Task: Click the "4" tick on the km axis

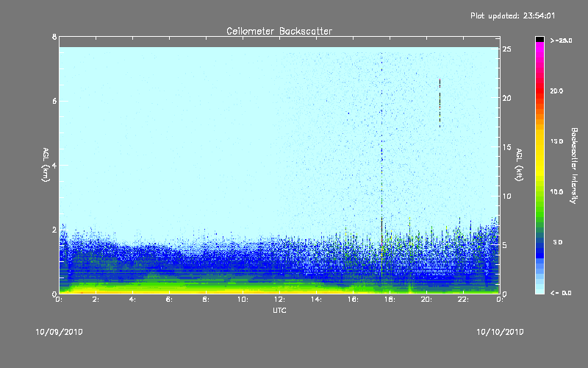Action: tap(54, 165)
